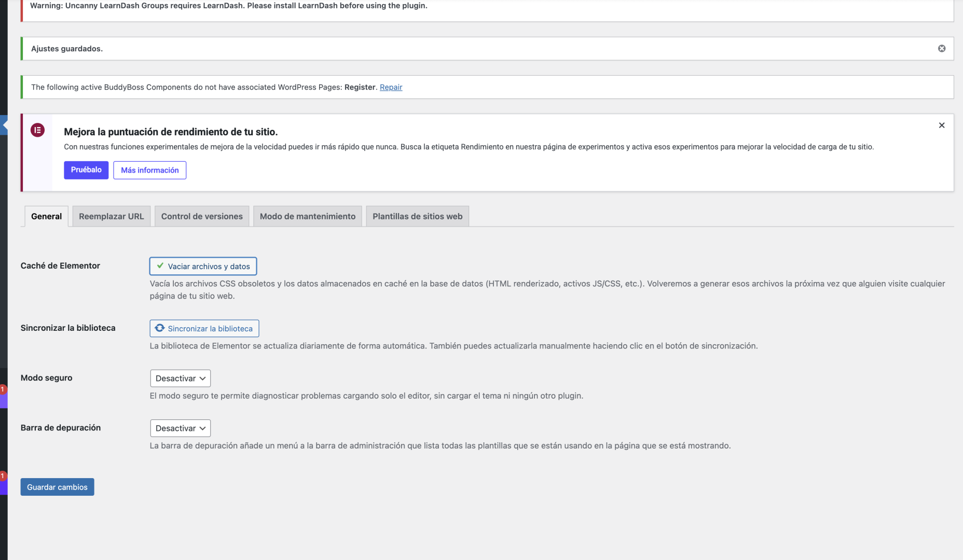This screenshot has width=963, height=560.
Task: Dismiss the "Ajustes guardados" notice
Action: tap(941, 49)
